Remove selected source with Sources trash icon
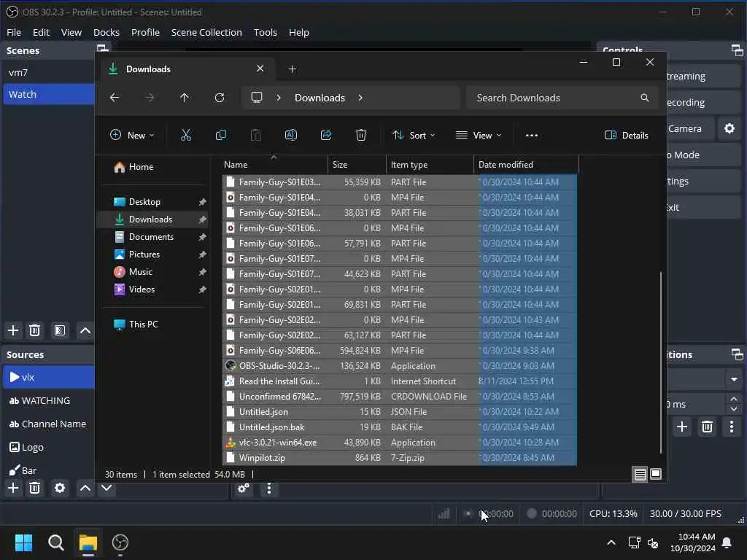Viewport: 747px width, 560px height. coord(34,488)
